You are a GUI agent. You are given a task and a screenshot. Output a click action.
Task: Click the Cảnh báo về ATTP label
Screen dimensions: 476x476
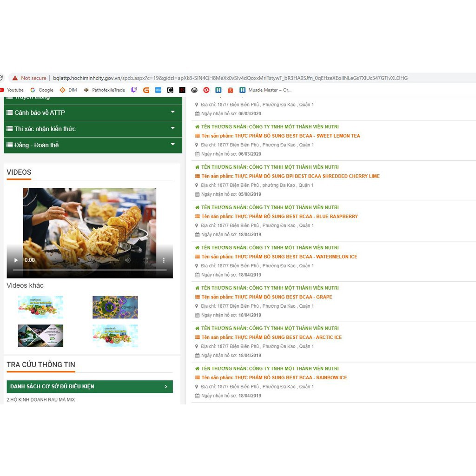click(40, 112)
